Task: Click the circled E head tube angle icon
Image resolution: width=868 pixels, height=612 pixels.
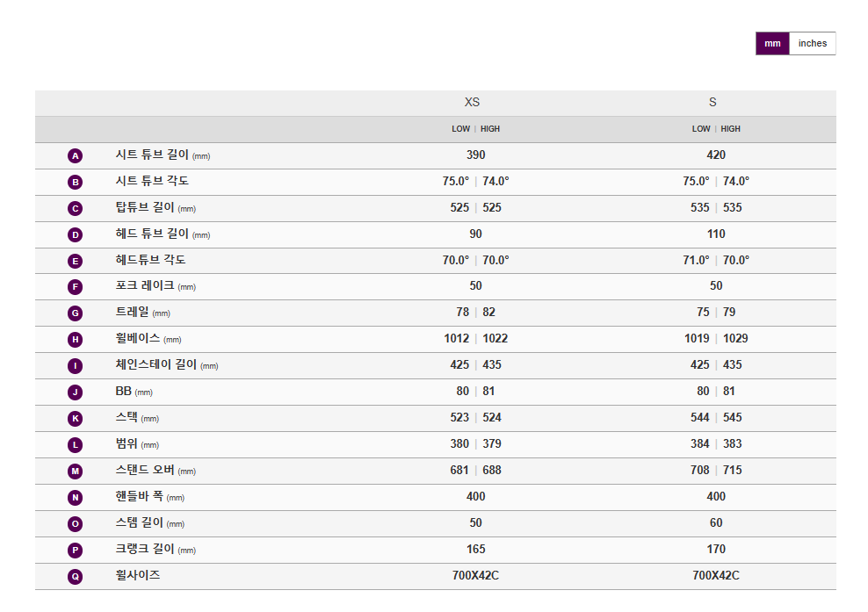Action: tap(76, 261)
